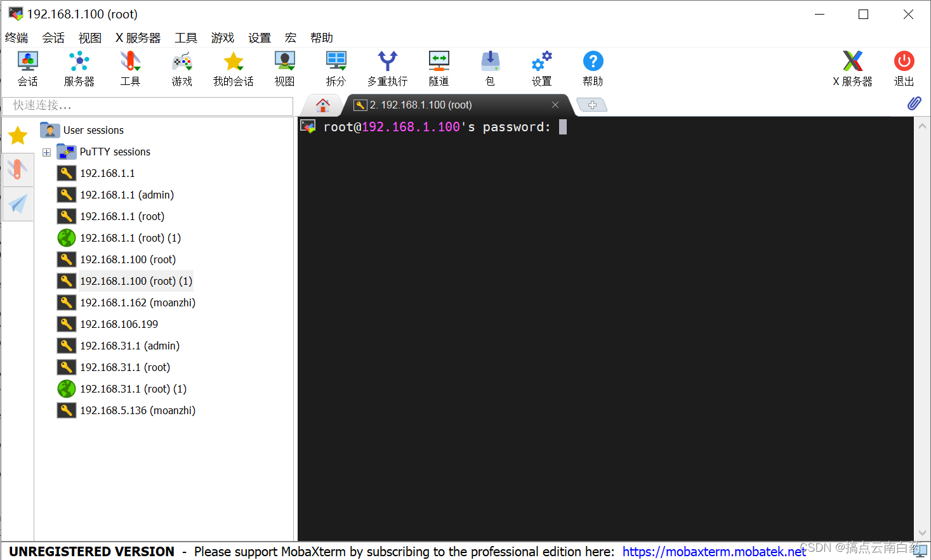The height and width of the screenshot is (560, 931).
Task: Select session 192.168.1.1 (admin)
Action: (x=127, y=195)
